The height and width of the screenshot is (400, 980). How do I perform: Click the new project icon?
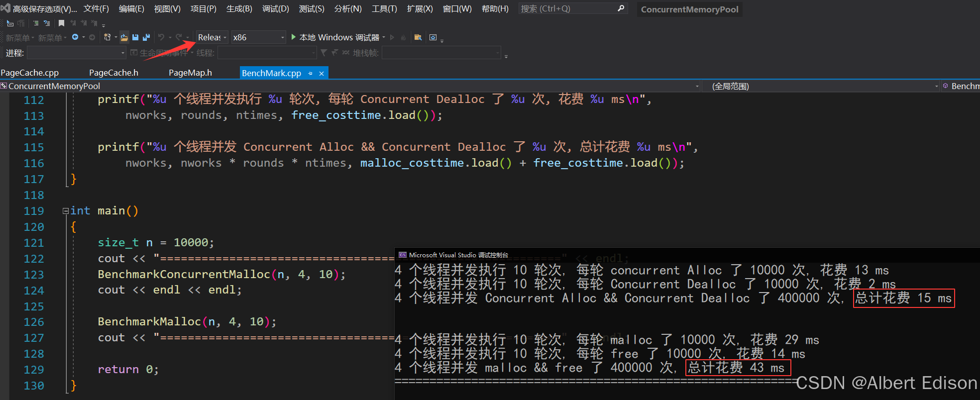pyautogui.click(x=107, y=37)
